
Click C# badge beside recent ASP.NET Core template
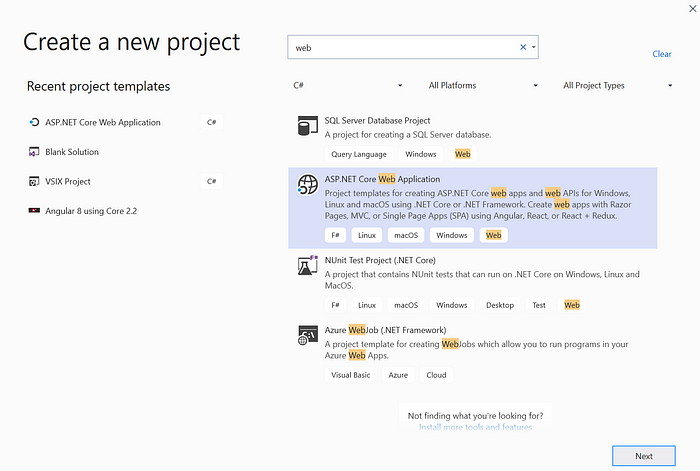212,122
